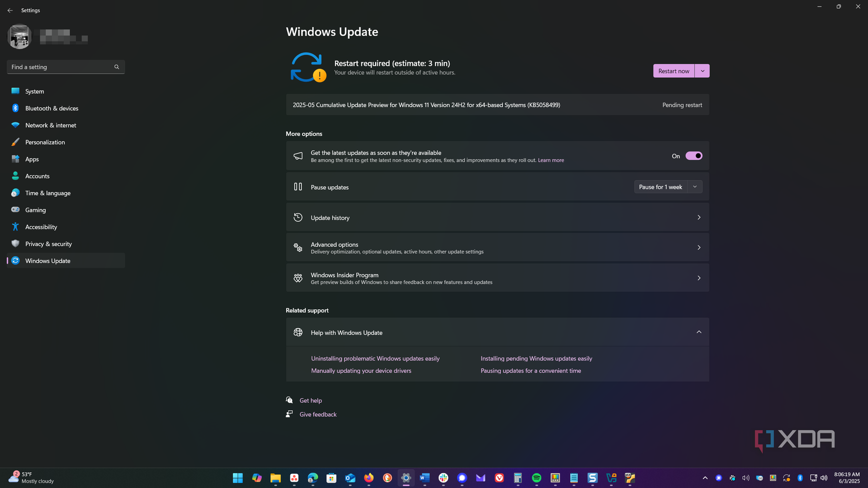This screenshot has height=488, width=868.
Task: Open Calculator from the taskbar
Action: coord(518,477)
